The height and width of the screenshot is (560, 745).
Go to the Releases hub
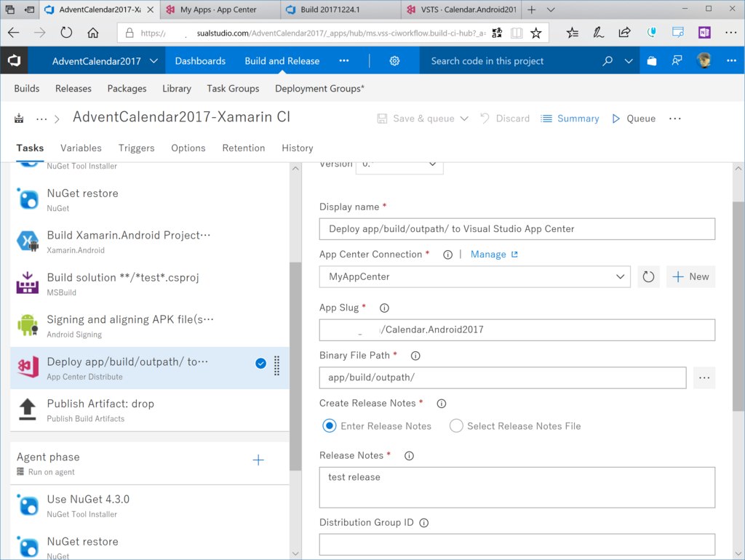[73, 88]
